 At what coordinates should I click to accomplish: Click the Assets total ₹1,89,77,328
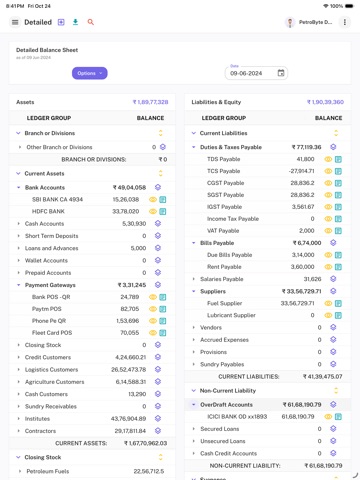click(150, 102)
